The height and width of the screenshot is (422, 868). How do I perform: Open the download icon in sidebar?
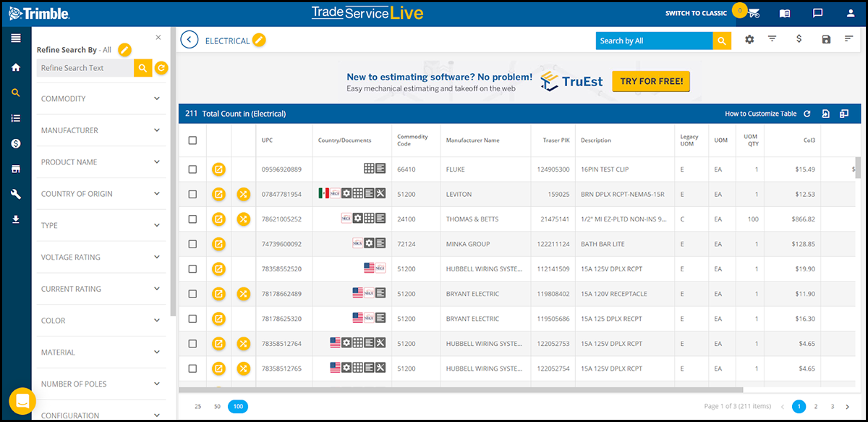[15, 219]
